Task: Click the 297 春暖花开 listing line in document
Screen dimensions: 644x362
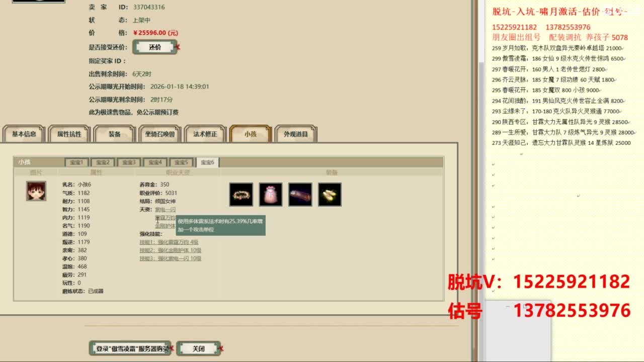Action: [x=548, y=69]
